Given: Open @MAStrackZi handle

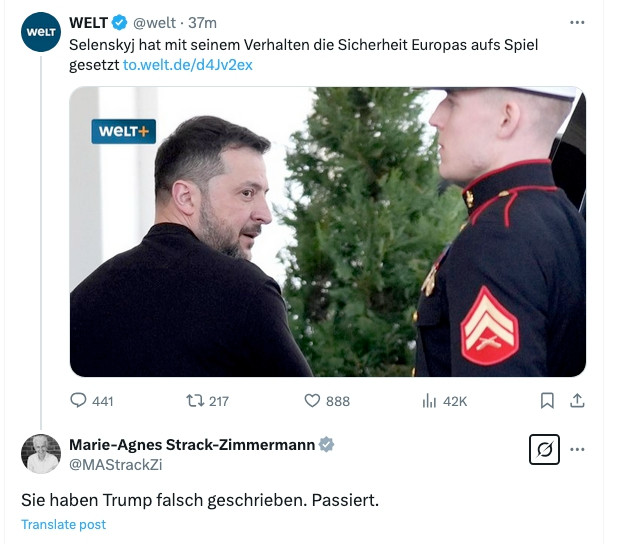Looking at the screenshot, I should click(x=116, y=465).
